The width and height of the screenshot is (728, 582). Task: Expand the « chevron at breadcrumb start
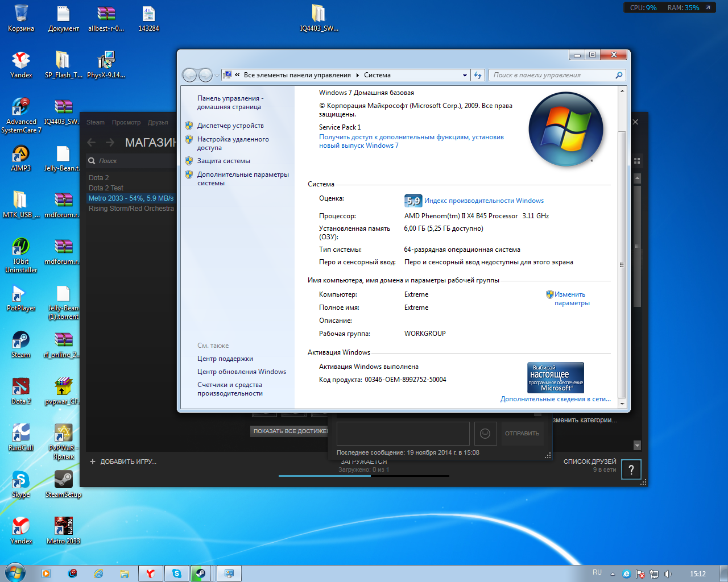tap(237, 75)
